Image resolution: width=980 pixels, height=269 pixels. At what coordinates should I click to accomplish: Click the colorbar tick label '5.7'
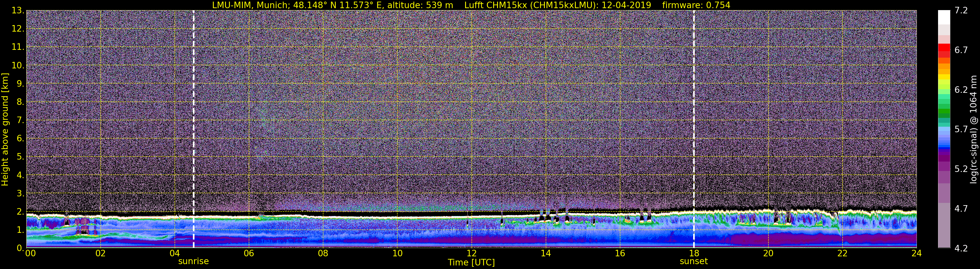(961, 129)
